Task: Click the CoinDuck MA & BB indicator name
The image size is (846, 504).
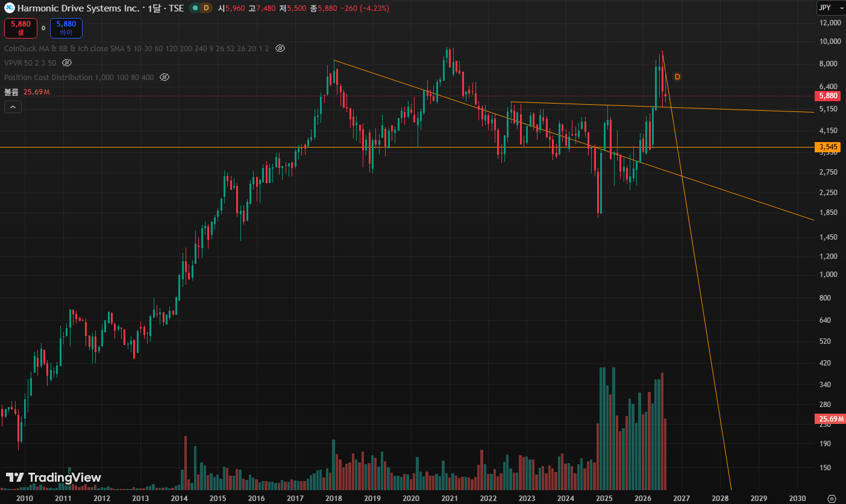Action: click(137, 48)
